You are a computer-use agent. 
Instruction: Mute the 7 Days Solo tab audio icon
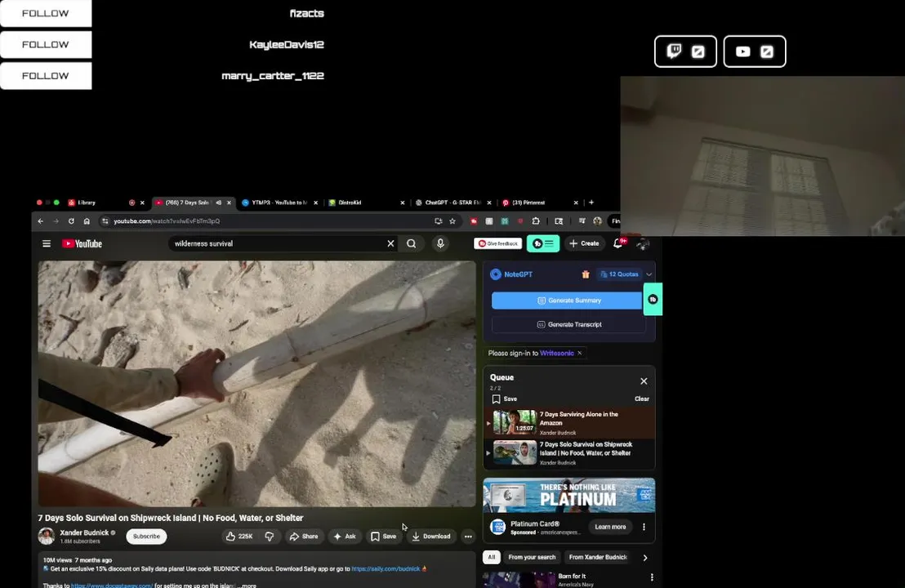point(219,203)
